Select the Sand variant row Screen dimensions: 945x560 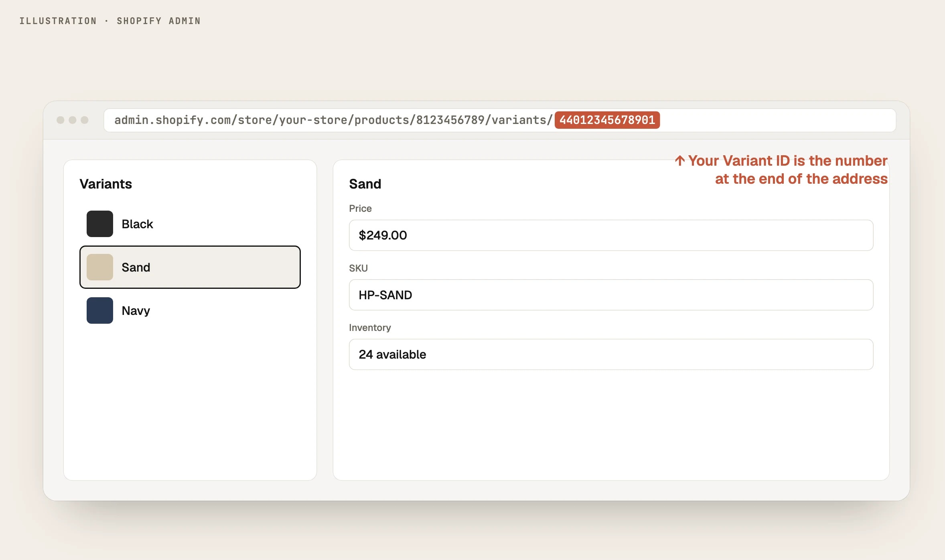pyautogui.click(x=190, y=267)
